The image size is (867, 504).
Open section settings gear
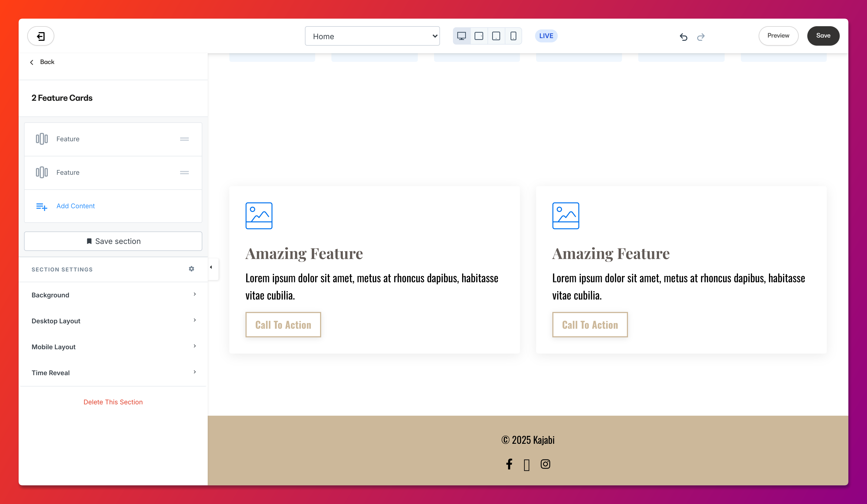coord(192,269)
